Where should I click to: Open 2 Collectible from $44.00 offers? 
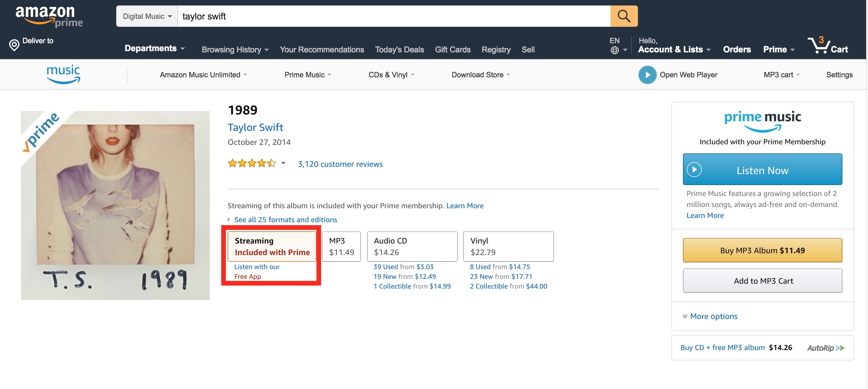coord(509,286)
